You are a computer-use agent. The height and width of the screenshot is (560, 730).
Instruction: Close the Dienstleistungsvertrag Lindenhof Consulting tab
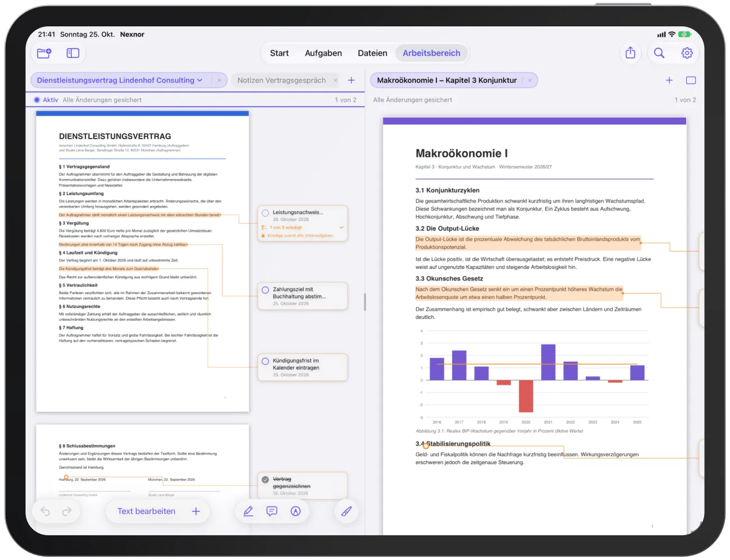click(x=219, y=80)
